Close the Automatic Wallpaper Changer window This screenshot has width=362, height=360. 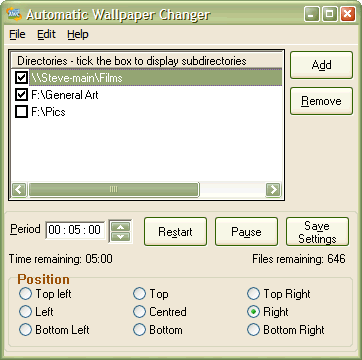click(x=348, y=14)
